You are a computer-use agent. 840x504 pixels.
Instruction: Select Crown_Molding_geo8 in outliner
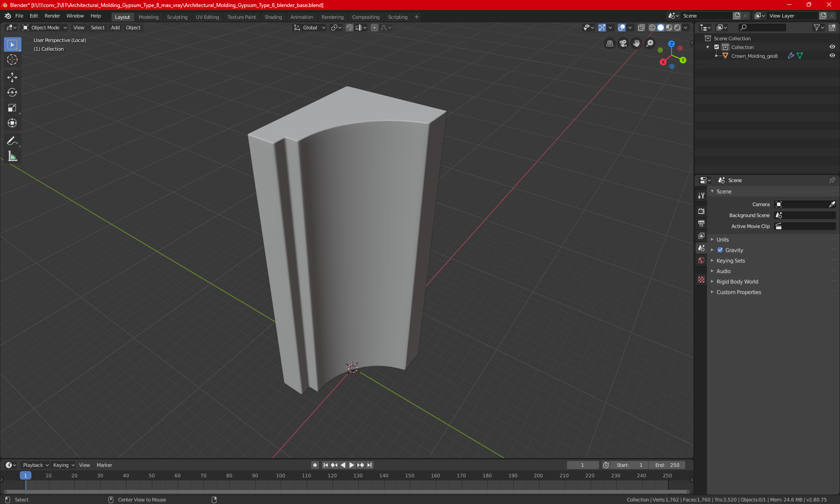click(754, 56)
